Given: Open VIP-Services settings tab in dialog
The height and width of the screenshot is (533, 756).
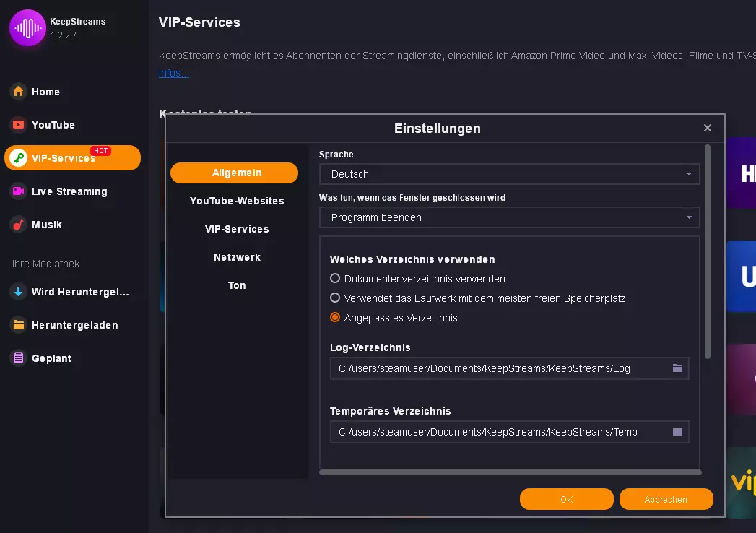Looking at the screenshot, I should point(237,229).
